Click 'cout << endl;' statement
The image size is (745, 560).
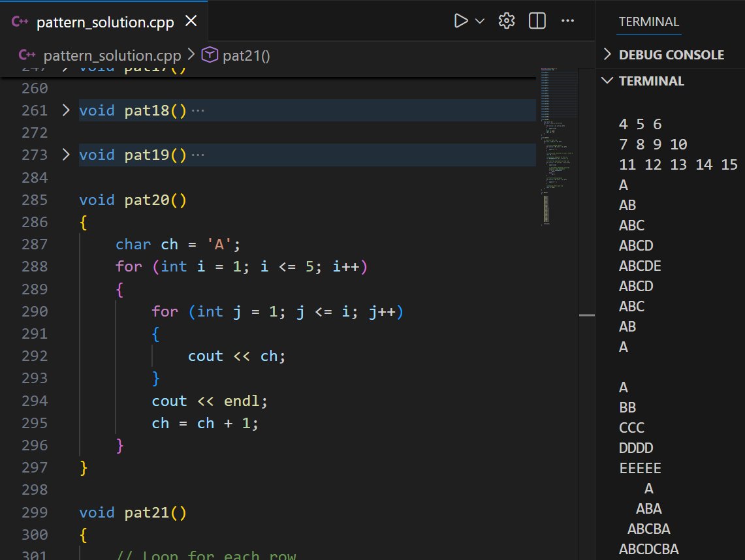coord(210,401)
